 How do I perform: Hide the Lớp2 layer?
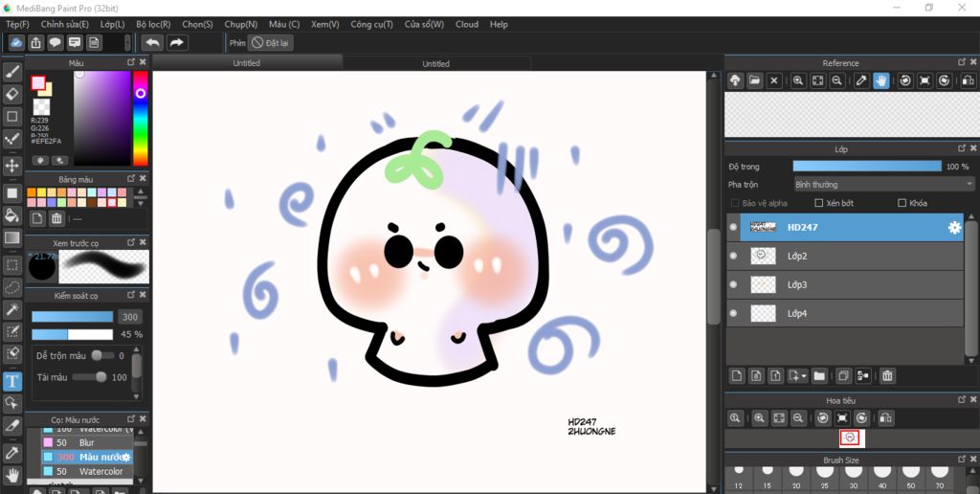[733, 256]
